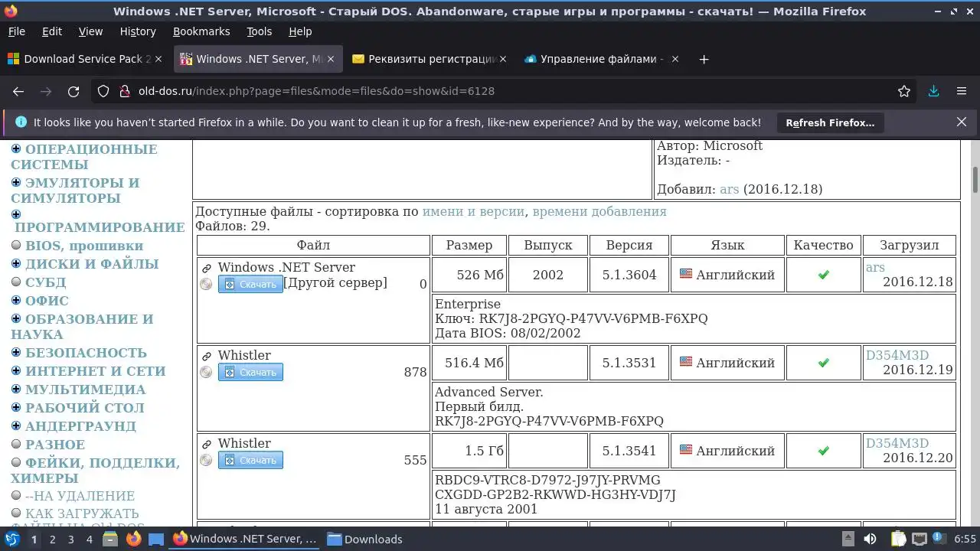
Task: Download Whistler 5.1.3531 with Скачать button
Action: pos(250,373)
